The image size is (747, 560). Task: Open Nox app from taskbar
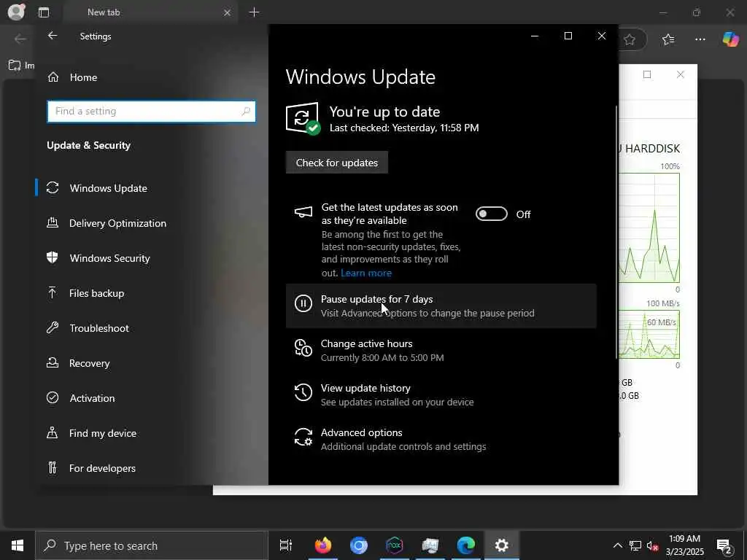[x=394, y=545]
